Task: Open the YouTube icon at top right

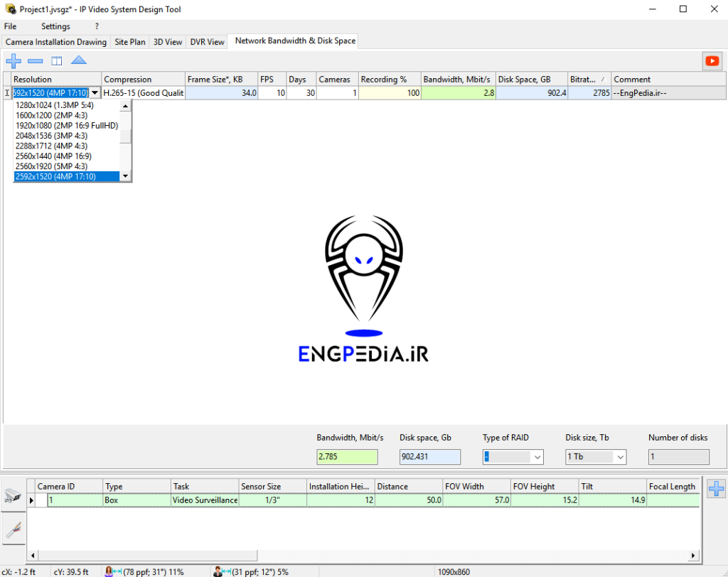Action: coord(712,61)
